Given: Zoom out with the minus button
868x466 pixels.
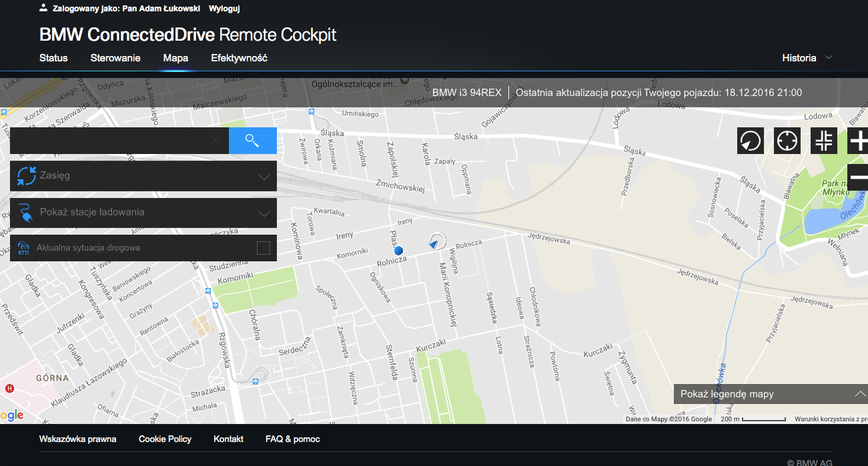Looking at the screenshot, I should coord(858,177).
